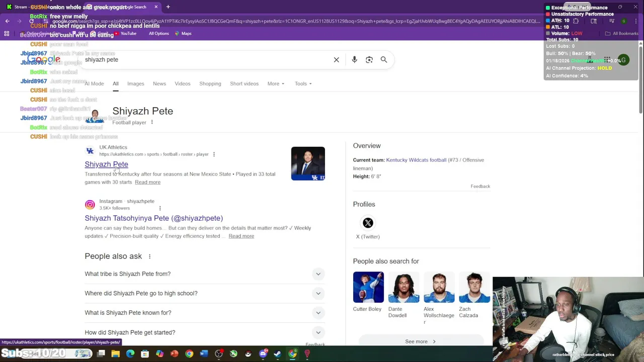Select the Short videos search tab

(244, 83)
